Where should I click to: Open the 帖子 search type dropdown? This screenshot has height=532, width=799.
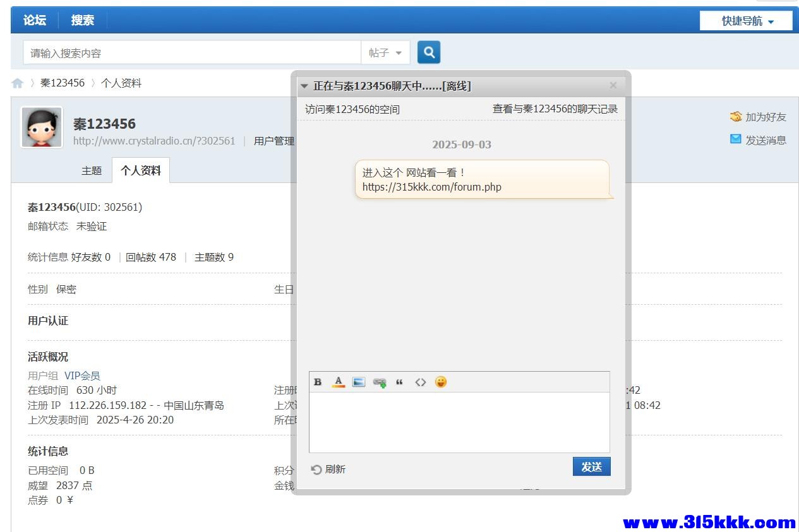[385, 52]
